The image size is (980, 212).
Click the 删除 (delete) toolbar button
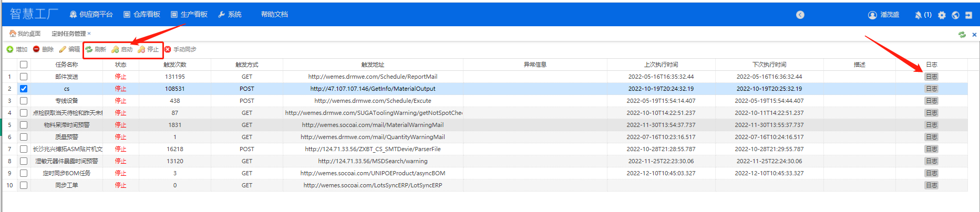coord(43,49)
